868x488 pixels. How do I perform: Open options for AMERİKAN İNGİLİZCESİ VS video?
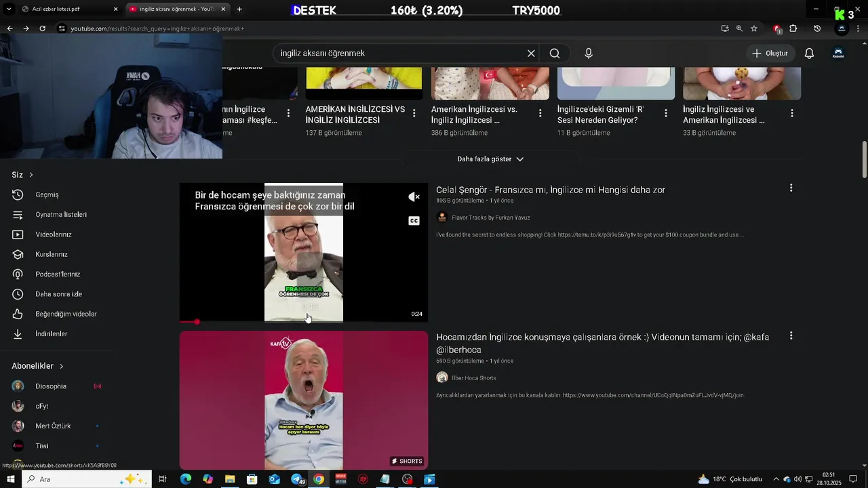tap(414, 113)
